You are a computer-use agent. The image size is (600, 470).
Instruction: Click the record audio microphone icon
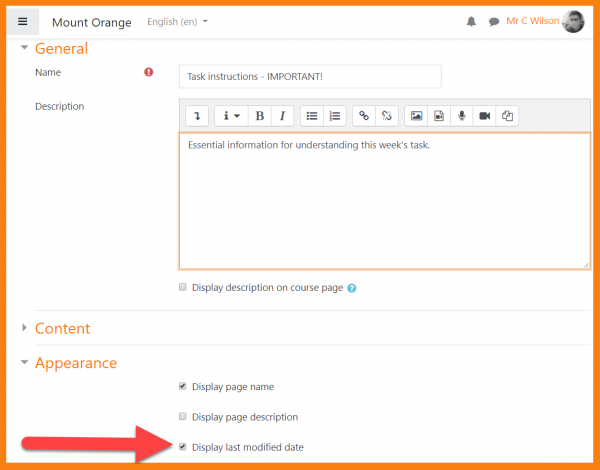462,116
